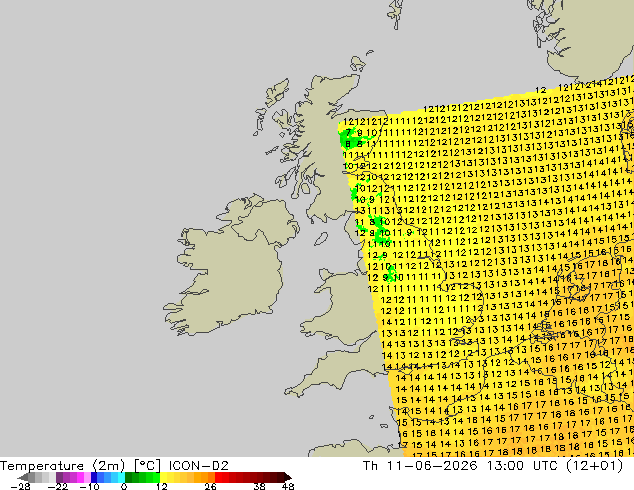Click the 7 degree value on map

click(x=349, y=132)
